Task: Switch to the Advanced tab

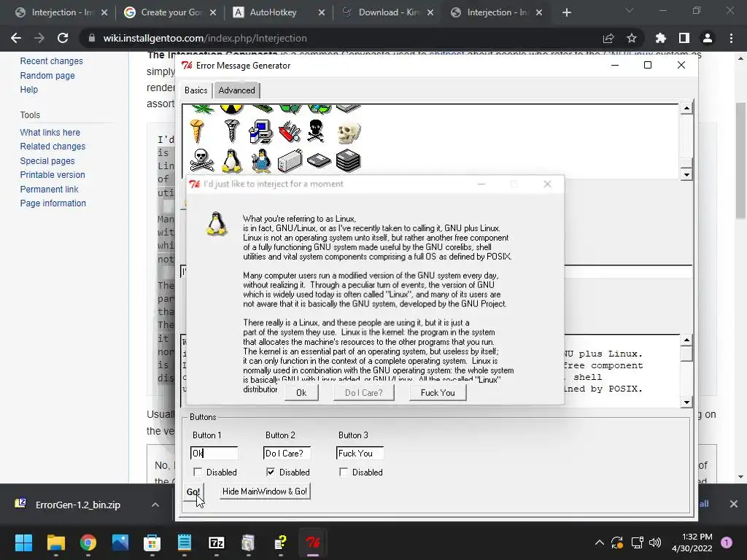Action: (x=236, y=90)
